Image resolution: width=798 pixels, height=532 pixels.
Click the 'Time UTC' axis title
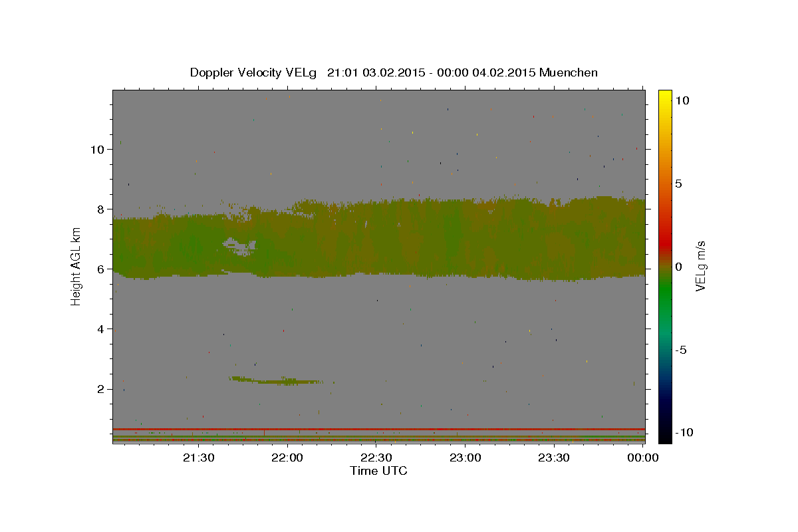(378, 471)
